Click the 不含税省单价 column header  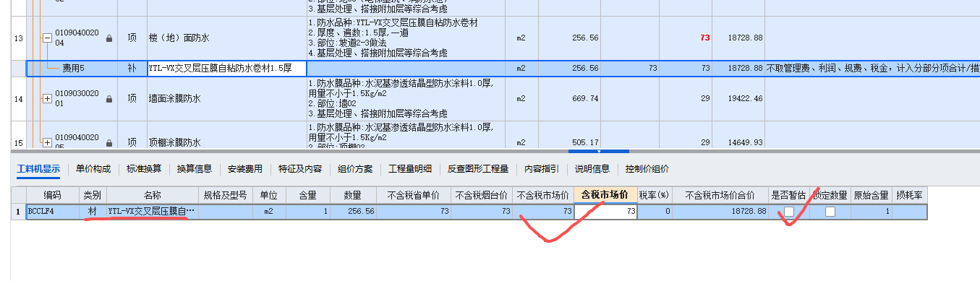pos(414,195)
